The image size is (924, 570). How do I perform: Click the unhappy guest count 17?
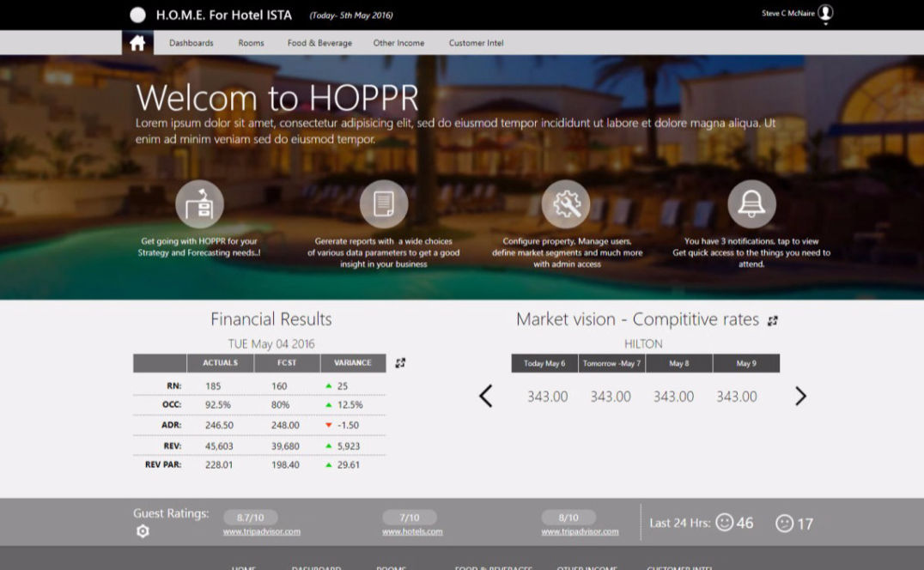pyautogui.click(x=805, y=524)
